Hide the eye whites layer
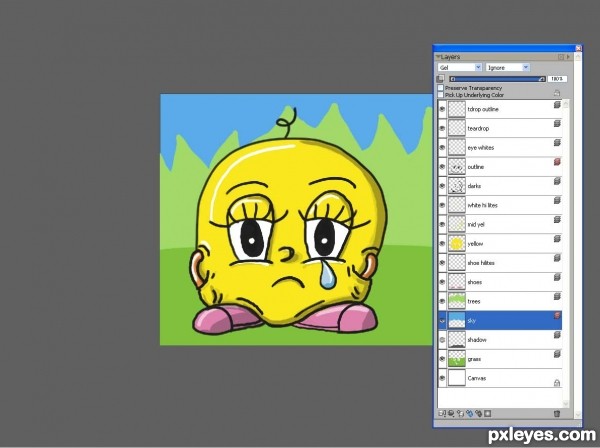 tap(442, 148)
